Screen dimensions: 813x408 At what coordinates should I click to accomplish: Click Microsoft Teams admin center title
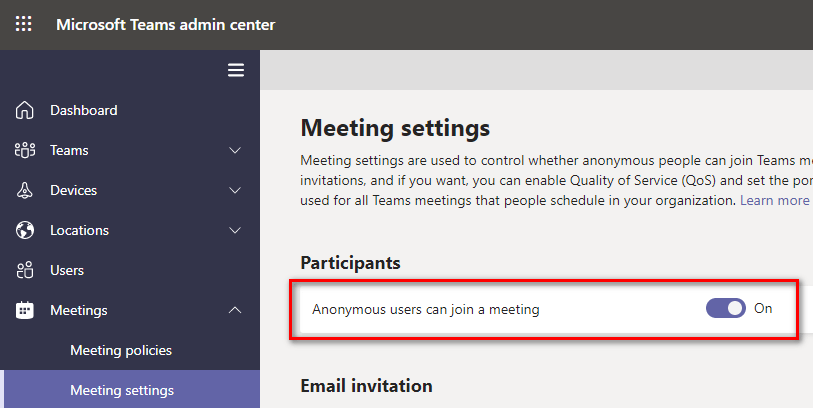[x=165, y=24]
